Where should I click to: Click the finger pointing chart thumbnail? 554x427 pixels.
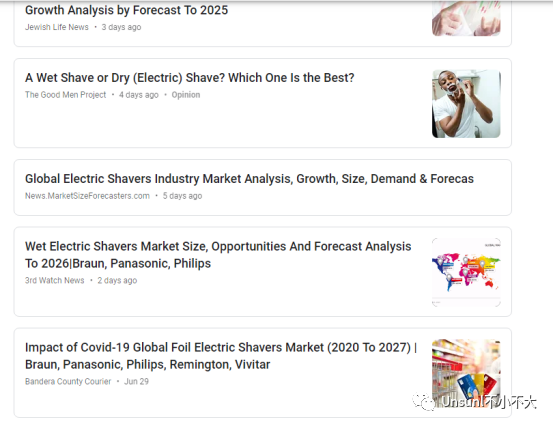(x=466, y=18)
